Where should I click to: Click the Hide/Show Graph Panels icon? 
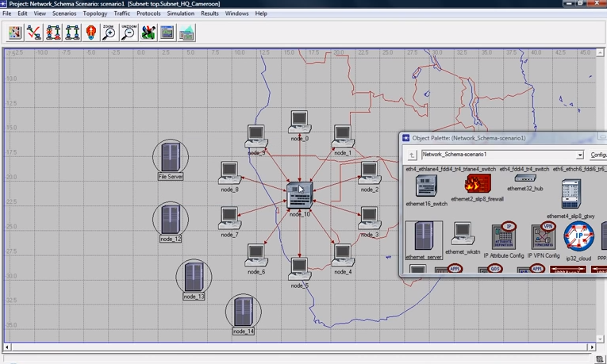pyautogui.click(x=186, y=32)
